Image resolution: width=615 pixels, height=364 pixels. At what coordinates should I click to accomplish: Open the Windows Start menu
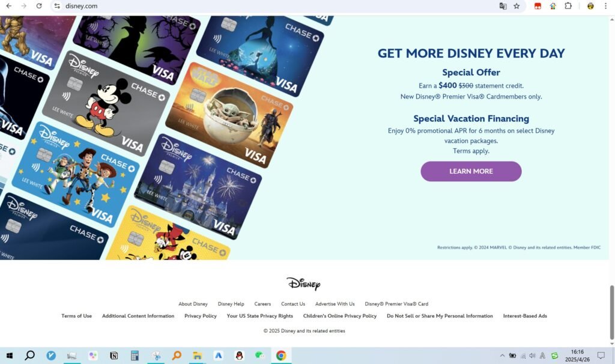10,356
